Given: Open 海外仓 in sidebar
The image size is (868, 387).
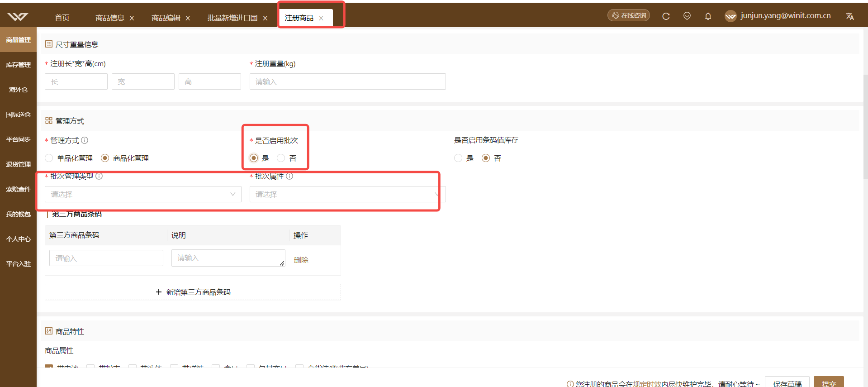Looking at the screenshot, I should click(18, 90).
